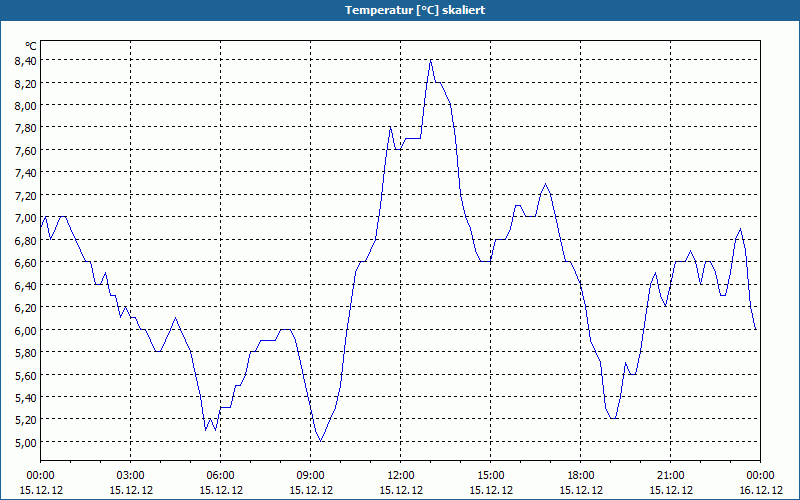
Task: Click the 15:00 time axis label
Action: [491, 476]
